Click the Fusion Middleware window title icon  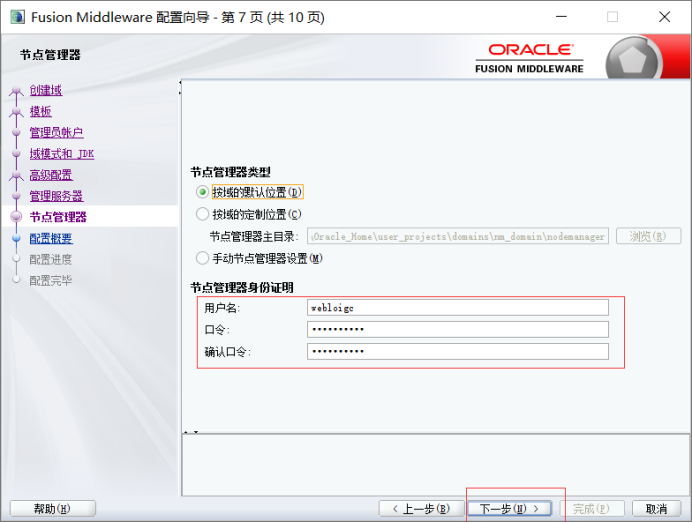[x=17, y=17]
